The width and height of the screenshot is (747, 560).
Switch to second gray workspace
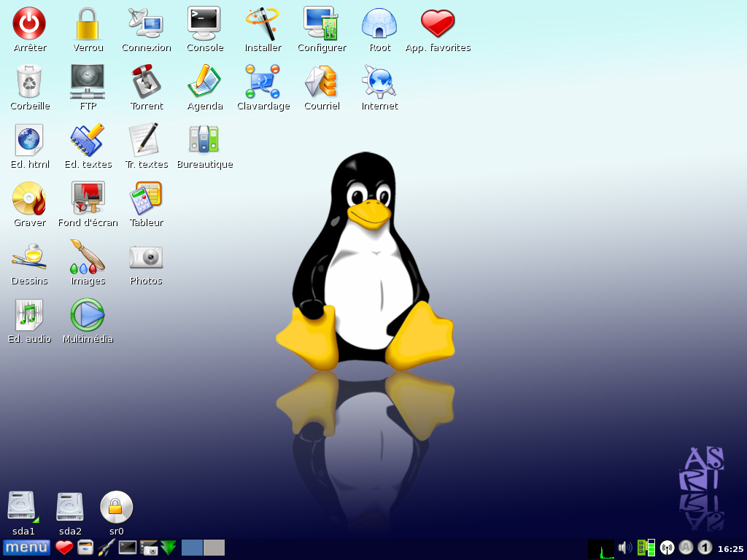click(x=214, y=548)
